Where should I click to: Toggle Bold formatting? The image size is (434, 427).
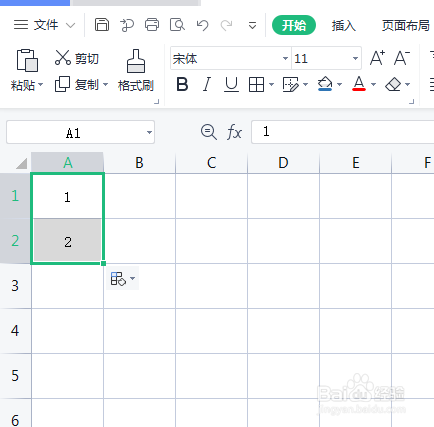tap(182, 84)
